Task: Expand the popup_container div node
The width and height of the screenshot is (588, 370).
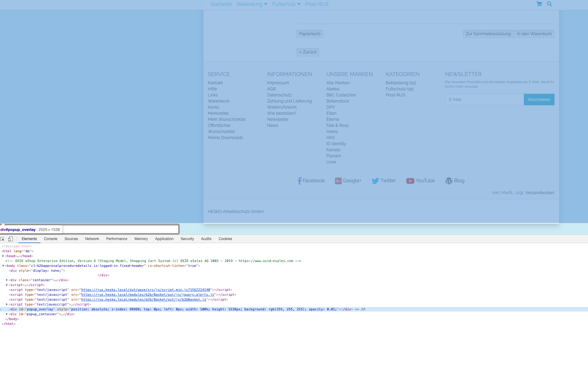Action: click(7, 314)
